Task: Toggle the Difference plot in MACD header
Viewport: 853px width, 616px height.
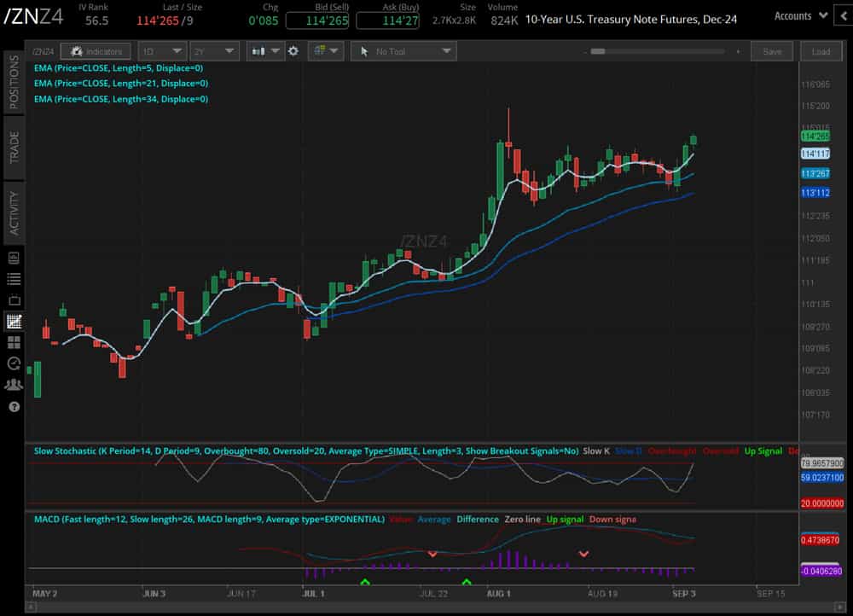Action: coord(477,519)
